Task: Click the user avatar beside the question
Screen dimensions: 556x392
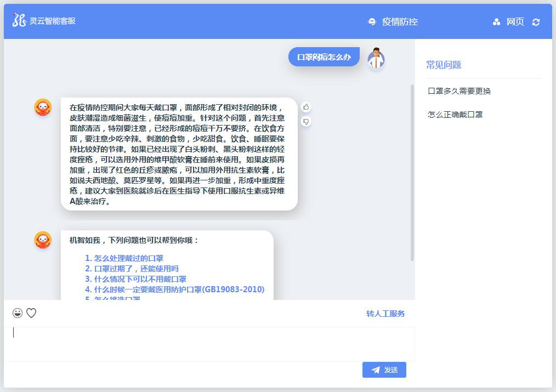Action: (x=376, y=59)
